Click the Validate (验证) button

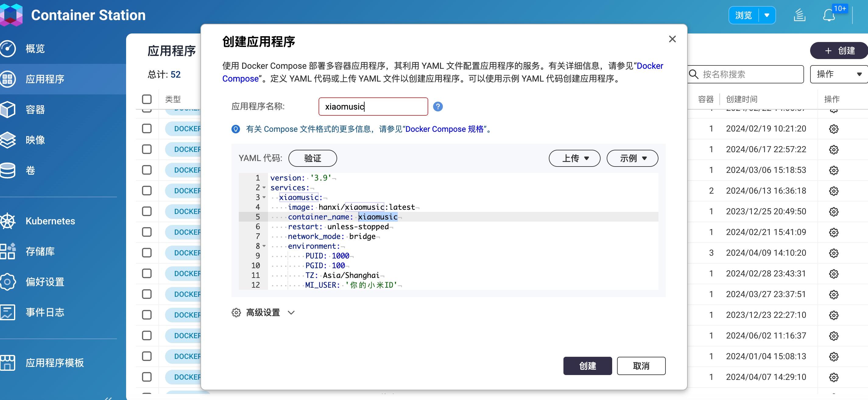click(312, 158)
